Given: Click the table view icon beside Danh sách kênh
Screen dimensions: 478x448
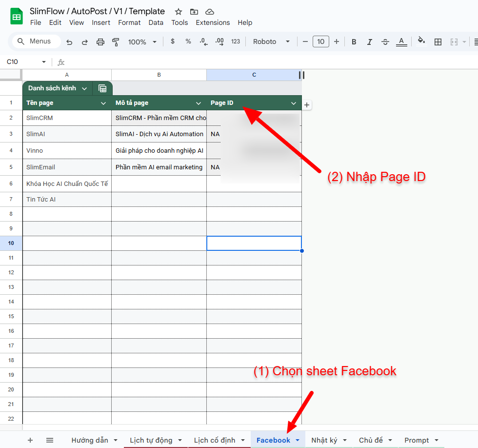Looking at the screenshot, I should coord(102,88).
